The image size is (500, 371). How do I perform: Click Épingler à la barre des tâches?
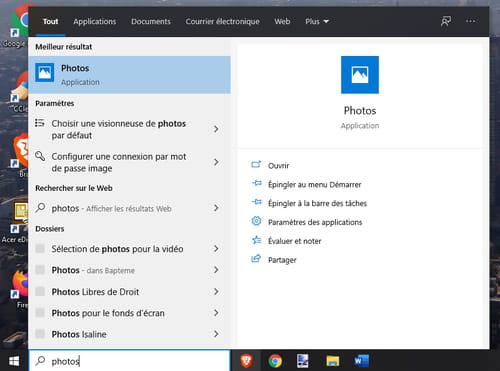coord(317,203)
